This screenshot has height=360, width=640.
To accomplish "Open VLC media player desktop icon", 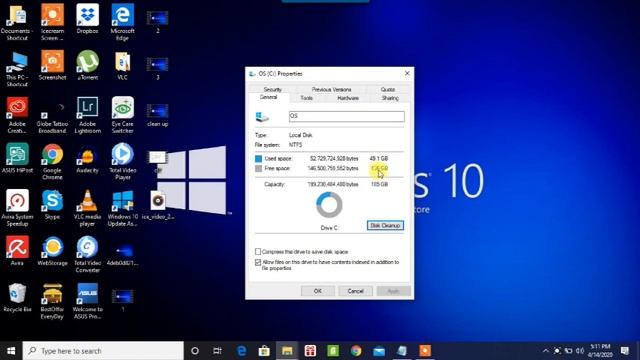I will (x=87, y=208).
